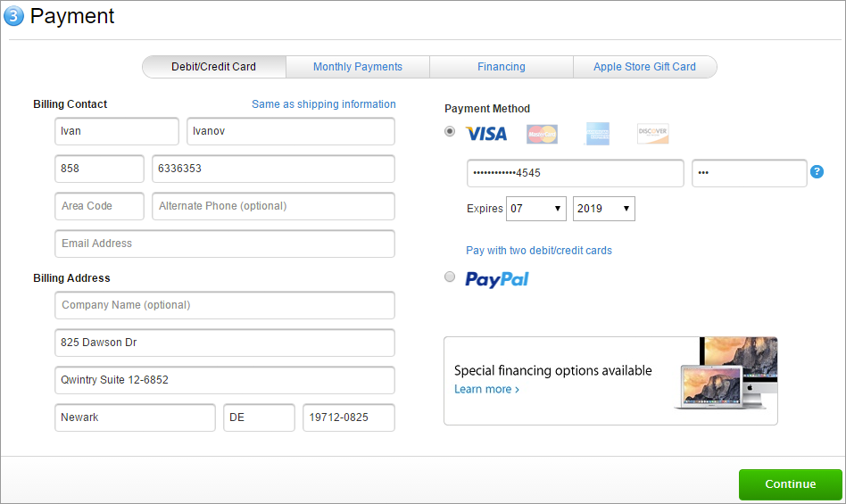This screenshot has width=846, height=504.
Task: Focus the Company Name field
Action: 225,305
